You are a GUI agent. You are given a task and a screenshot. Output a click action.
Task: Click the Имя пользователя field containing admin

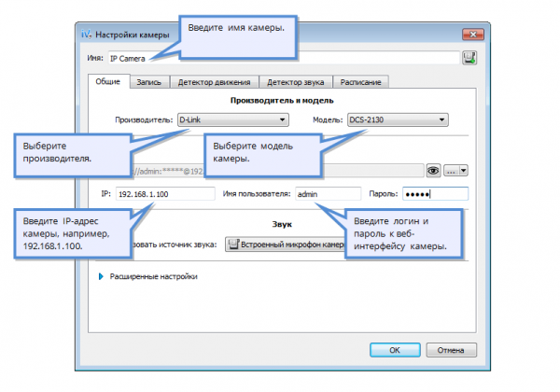328,194
